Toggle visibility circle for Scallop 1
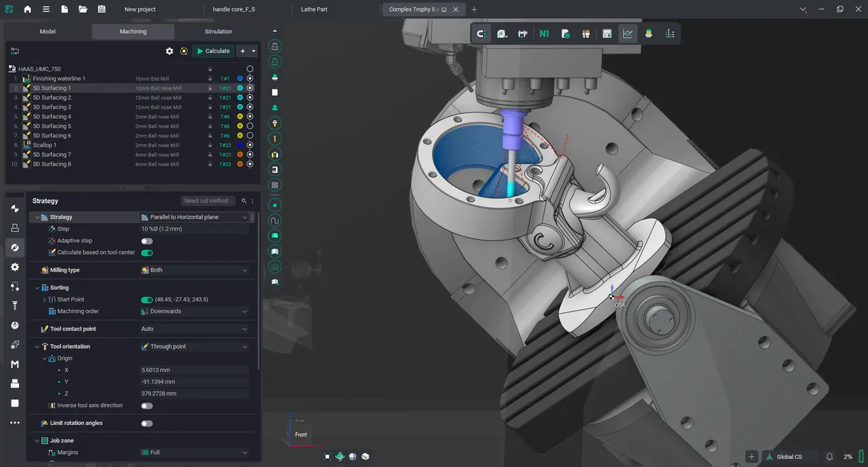The height and width of the screenshot is (467, 868). coord(250,145)
